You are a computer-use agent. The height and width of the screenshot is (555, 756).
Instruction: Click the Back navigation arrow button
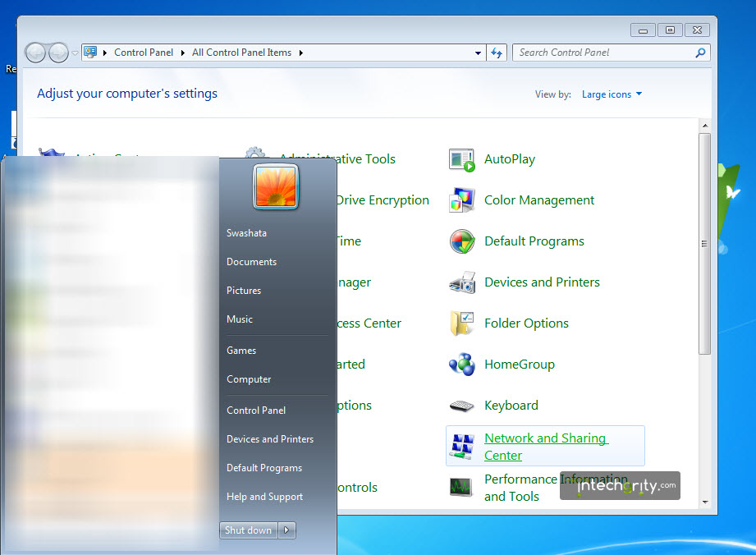(x=35, y=53)
